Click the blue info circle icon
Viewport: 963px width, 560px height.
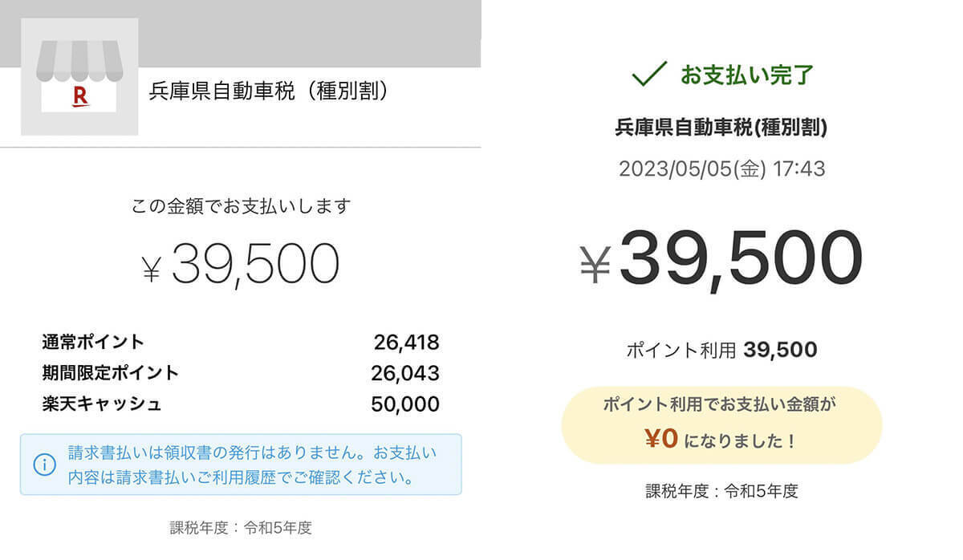[44, 465]
